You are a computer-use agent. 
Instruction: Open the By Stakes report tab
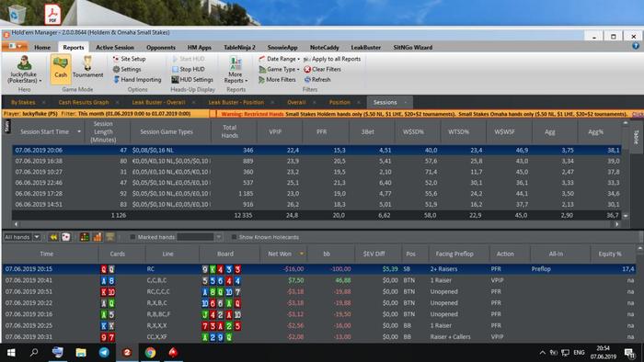[x=23, y=102]
